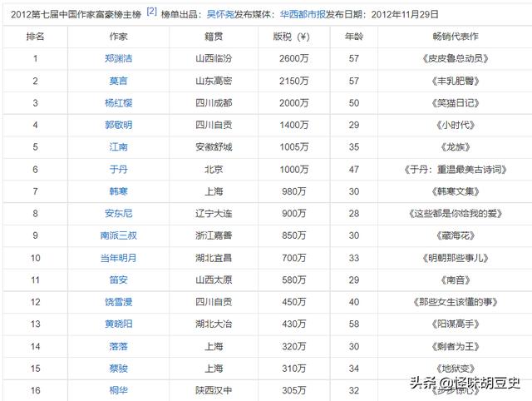Select the book title 《明朝那些事儿》
This screenshot has height=401, width=532.
tap(456, 258)
